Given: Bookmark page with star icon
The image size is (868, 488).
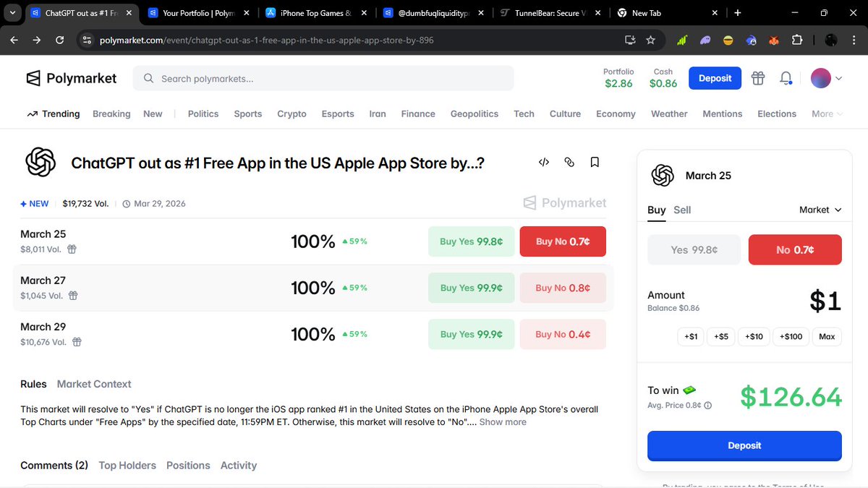Looking at the screenshot, I should point(650,40).
